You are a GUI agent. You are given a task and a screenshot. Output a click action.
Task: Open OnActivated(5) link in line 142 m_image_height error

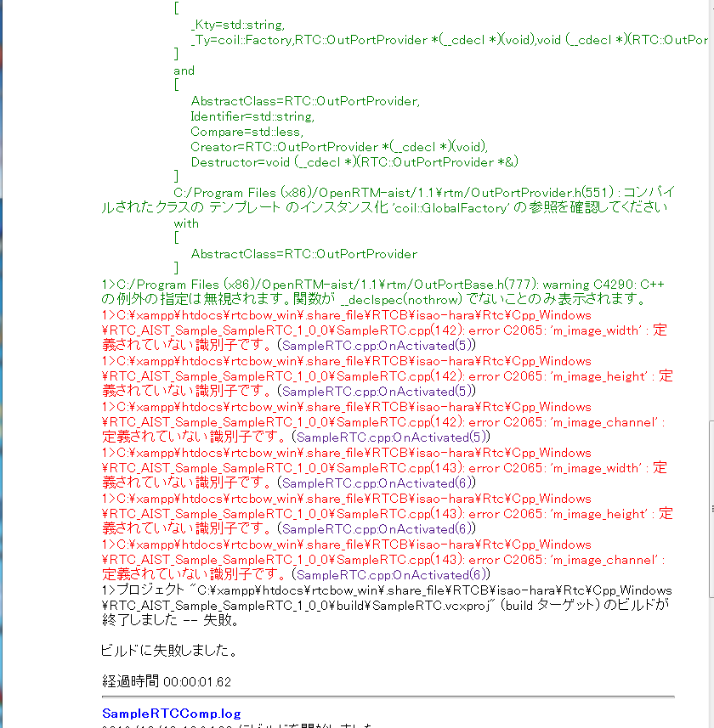click(377, 392)
